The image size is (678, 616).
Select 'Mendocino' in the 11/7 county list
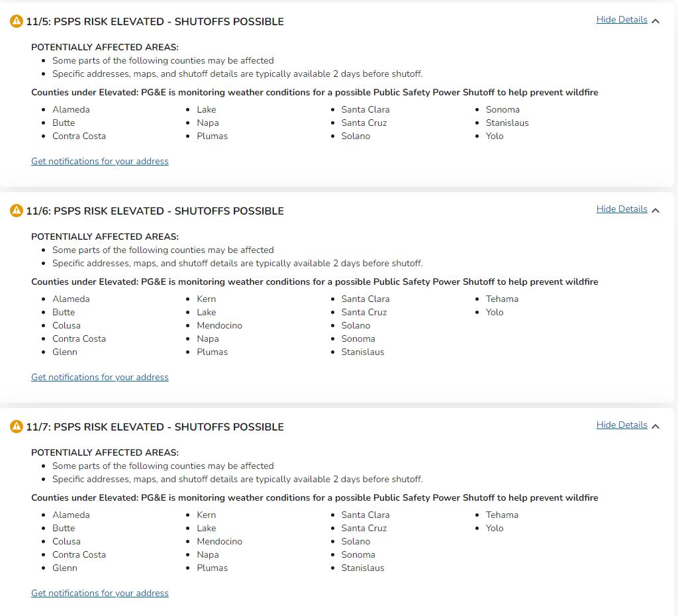click(x=219, y=541)
